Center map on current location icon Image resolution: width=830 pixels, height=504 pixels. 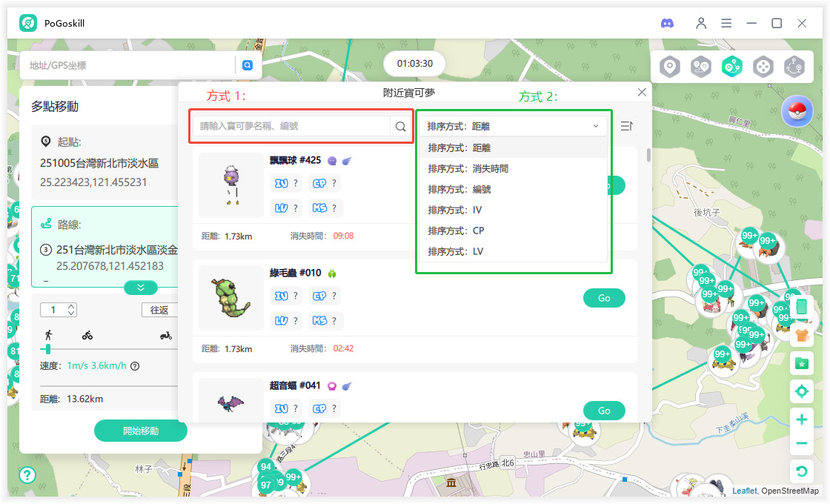(801, 391)
